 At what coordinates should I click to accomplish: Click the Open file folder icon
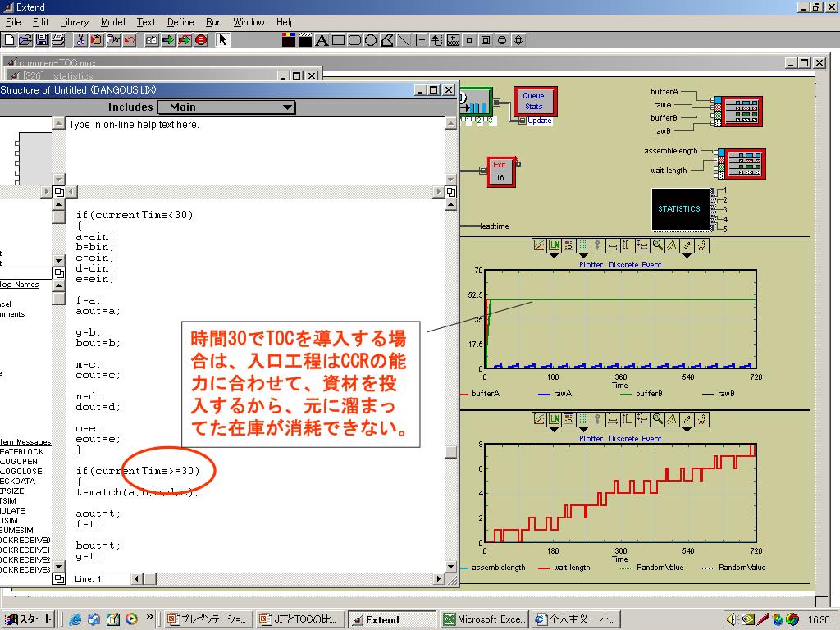click(x=25, y=39)
